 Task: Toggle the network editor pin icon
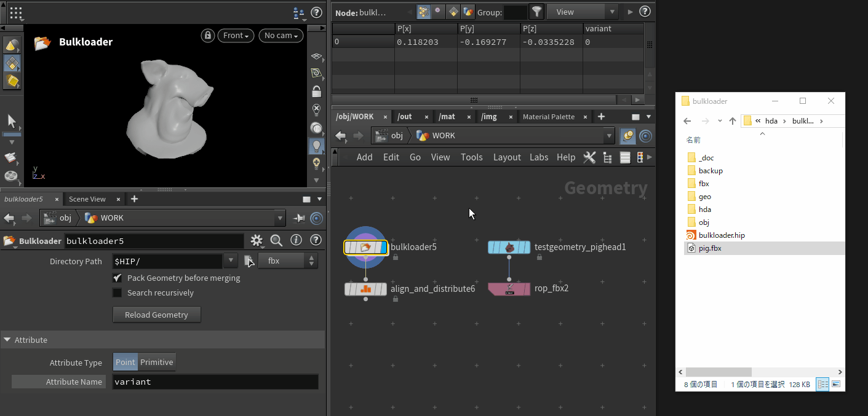(628, 136)
